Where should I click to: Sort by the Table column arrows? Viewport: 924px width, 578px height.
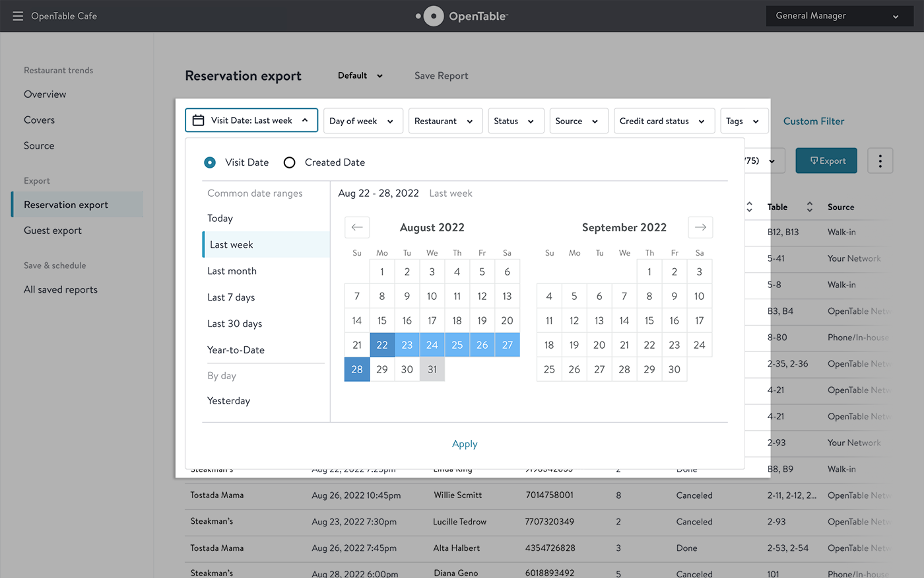tap(809, 207)
